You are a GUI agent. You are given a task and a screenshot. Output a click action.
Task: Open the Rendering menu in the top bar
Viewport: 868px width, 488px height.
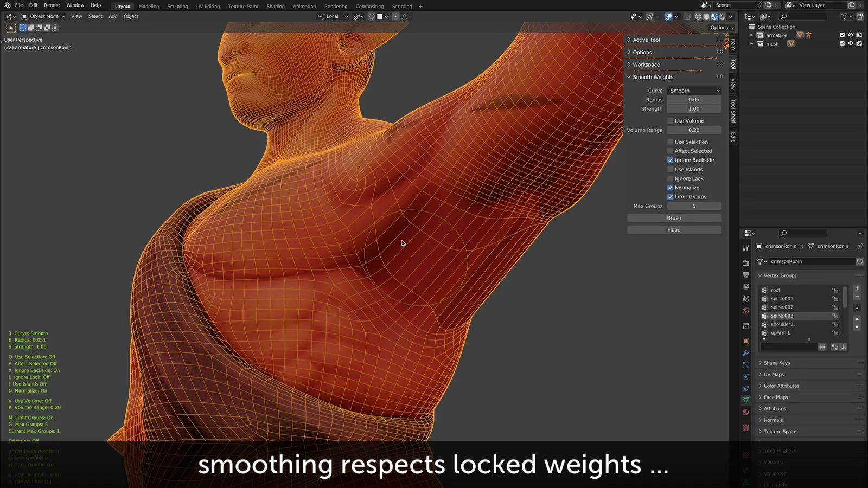coord(336,6)
